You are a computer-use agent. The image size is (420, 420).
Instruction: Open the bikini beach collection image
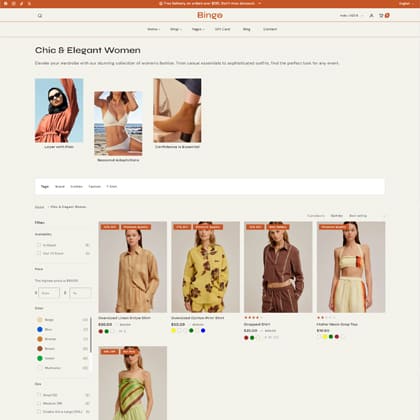(118, 123)
